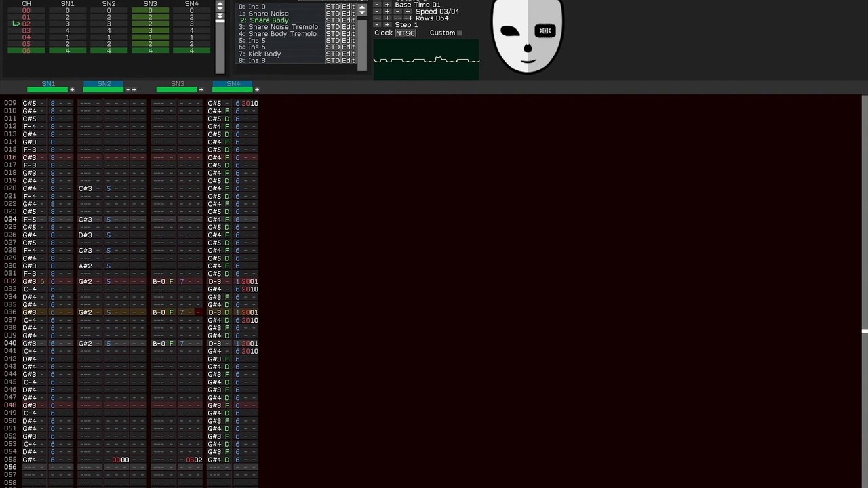The image size is (868, 488).
Task: Decrease Rows by one with single minus
Action: coord(377,18)
